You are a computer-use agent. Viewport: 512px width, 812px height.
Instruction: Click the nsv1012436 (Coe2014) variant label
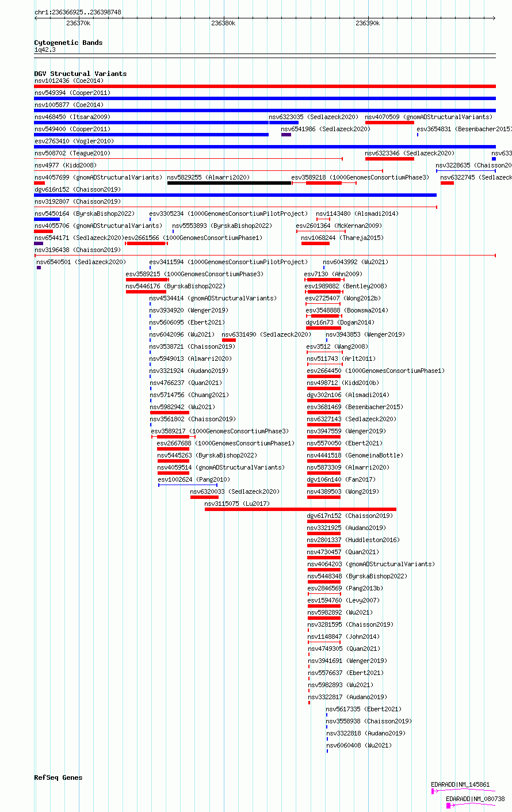68,81
